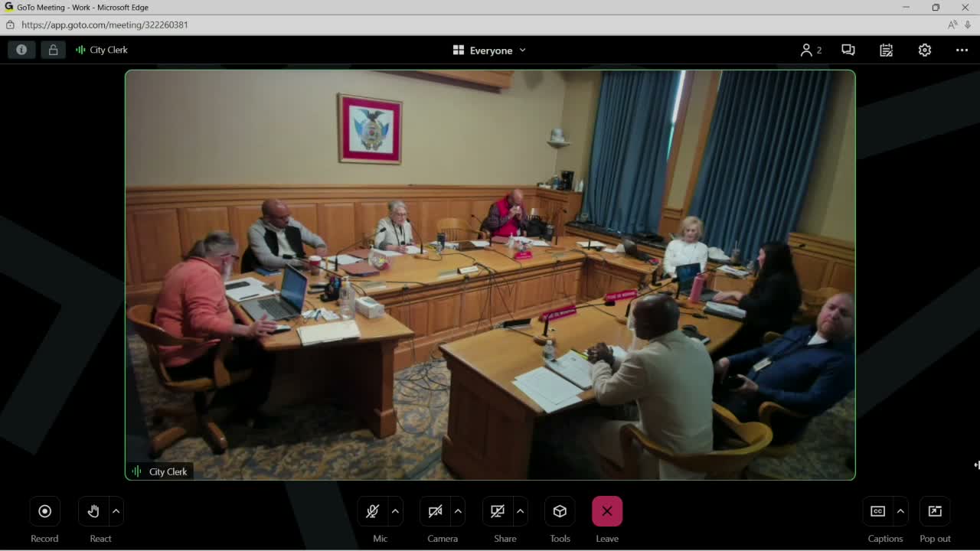Toggle closed captions on
980x551 pixels.
tap(878, 511)
